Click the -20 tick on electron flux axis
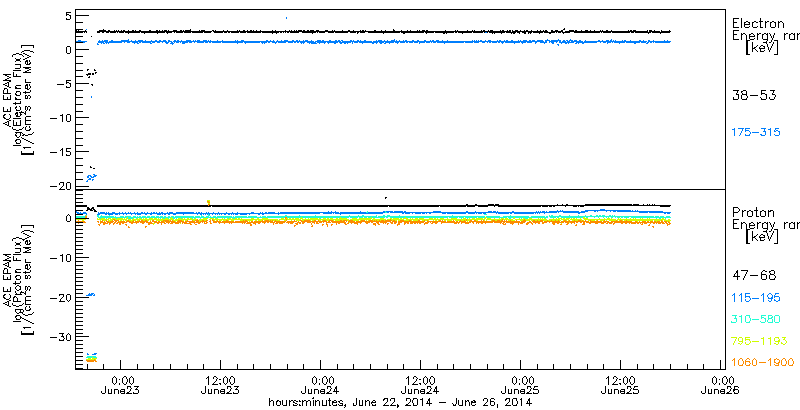 pyautogui.click(x=59, y=186)
